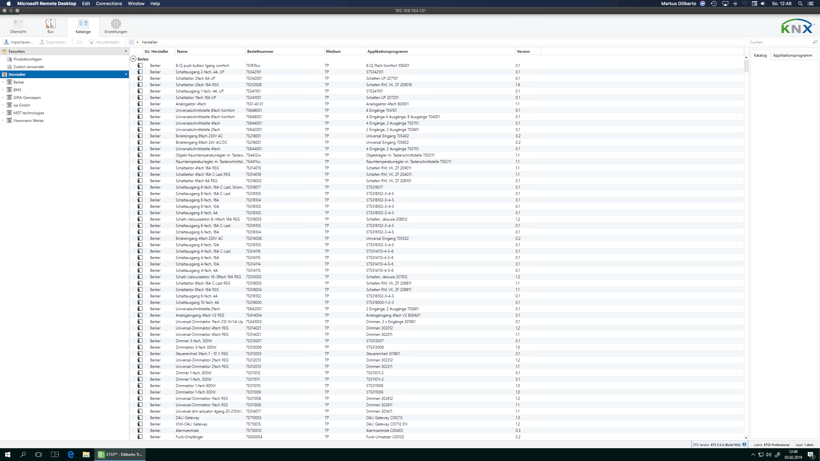Screen dimensions: 820x461
Task: Click the MDT technologies manufacturer icon
Action: 9,113
